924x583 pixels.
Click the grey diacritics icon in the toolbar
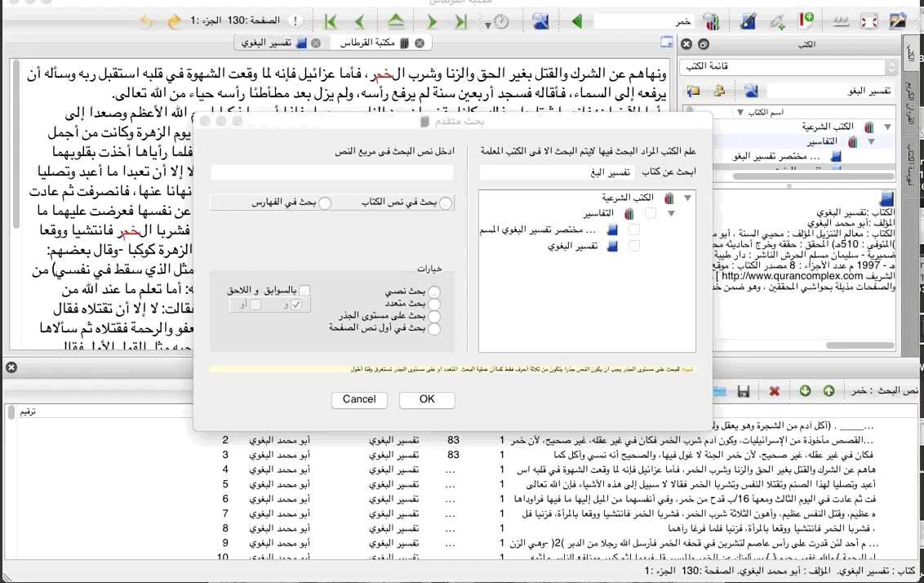840,21
